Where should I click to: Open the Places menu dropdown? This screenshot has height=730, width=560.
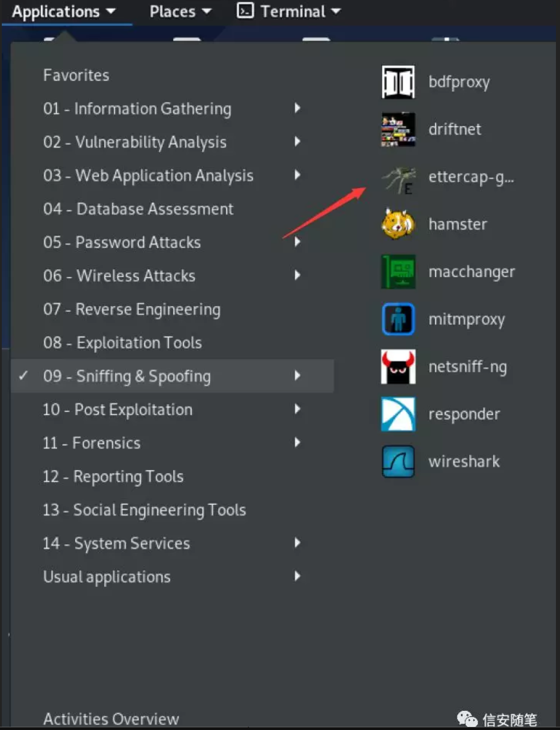[180, 12]
